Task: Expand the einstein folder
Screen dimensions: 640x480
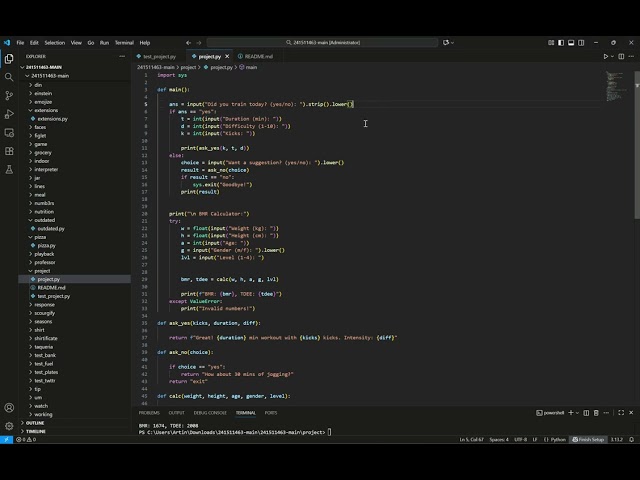Action: pos(43,93)
